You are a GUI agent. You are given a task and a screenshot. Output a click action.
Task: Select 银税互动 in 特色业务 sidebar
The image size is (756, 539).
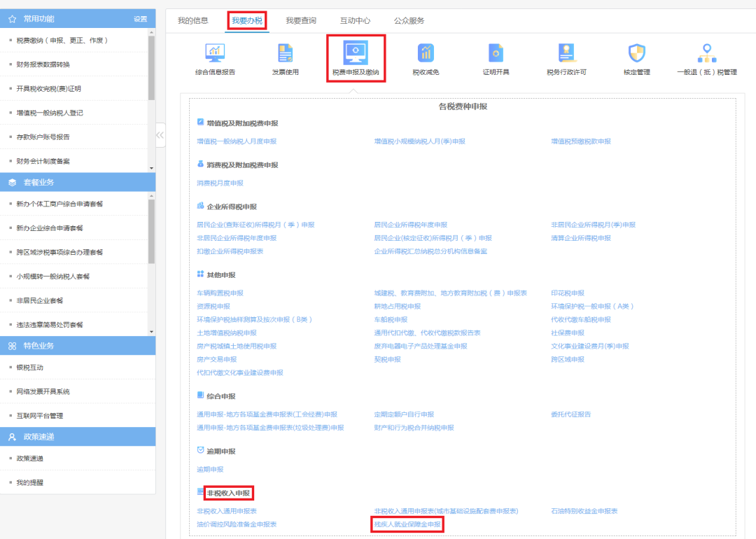point(30,367)
